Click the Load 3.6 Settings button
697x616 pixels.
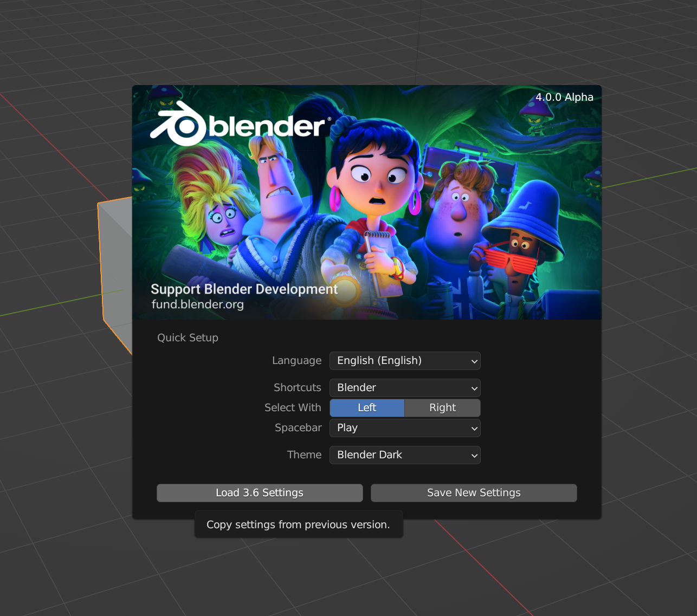(260, 493)
